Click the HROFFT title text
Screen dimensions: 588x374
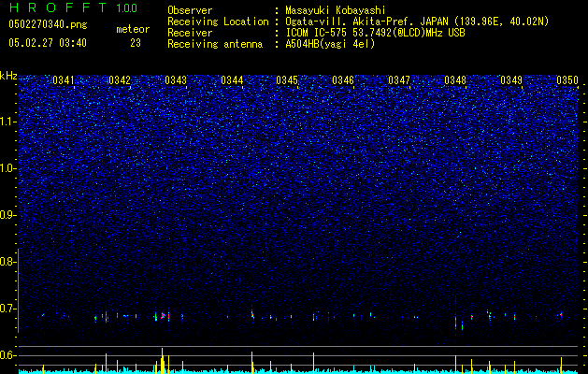pos(58,7)
